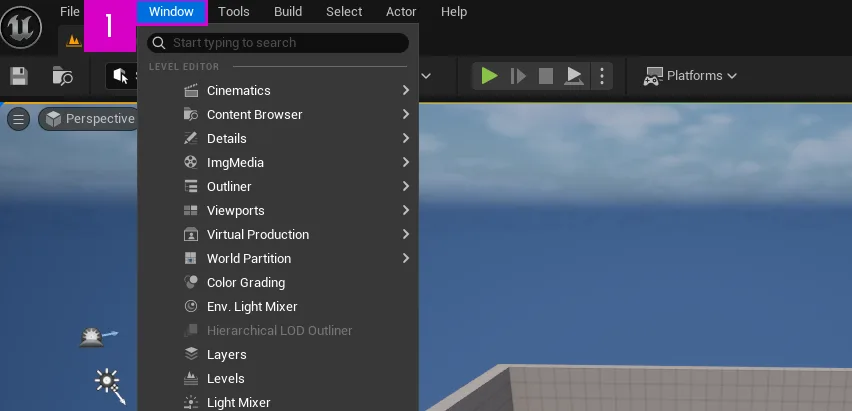Open the Perspective view mode dropdown
852x411 pixels.
(90, 119)
